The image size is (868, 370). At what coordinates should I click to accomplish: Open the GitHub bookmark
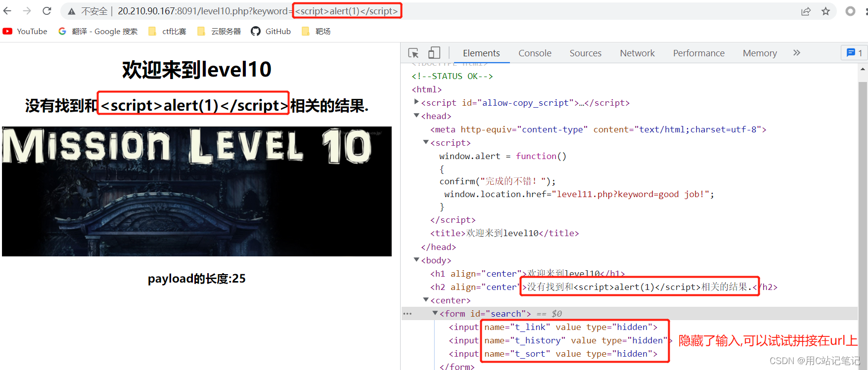[x=271, y=31]
